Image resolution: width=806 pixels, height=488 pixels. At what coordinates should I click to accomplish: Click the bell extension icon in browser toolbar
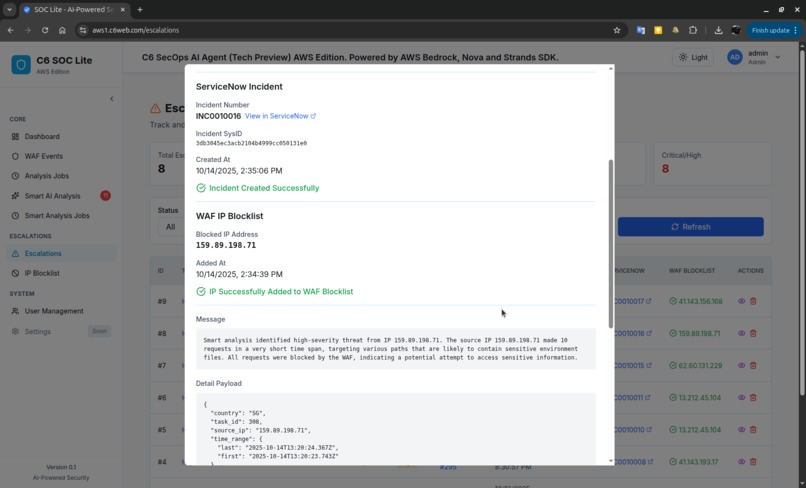(675, 30)
